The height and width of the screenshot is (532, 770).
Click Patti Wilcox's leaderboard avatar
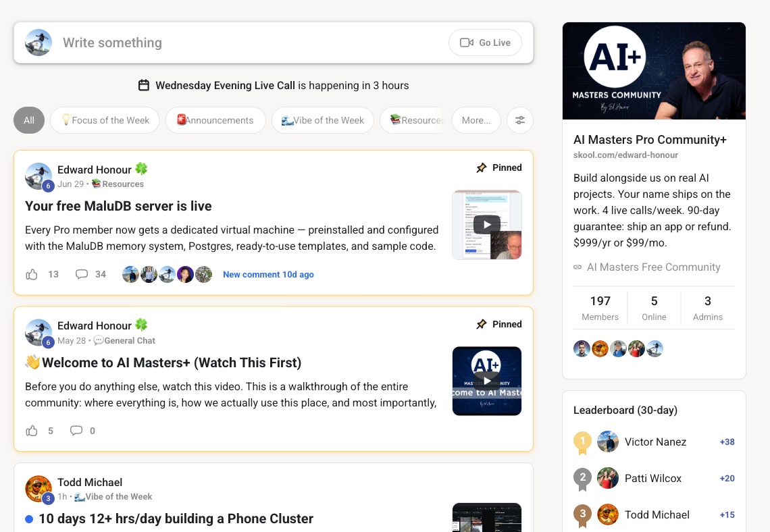(x=608, y=478)
